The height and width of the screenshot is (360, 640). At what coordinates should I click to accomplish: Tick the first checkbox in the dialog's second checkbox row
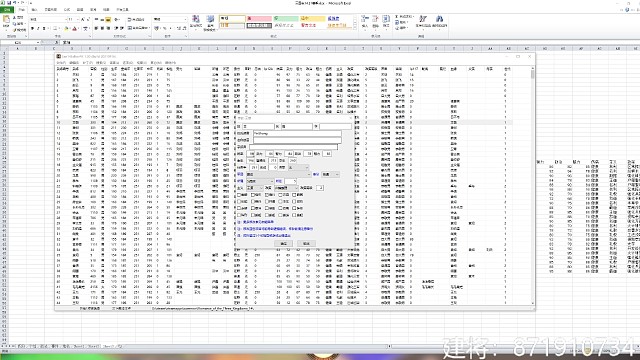pos(239,202)
